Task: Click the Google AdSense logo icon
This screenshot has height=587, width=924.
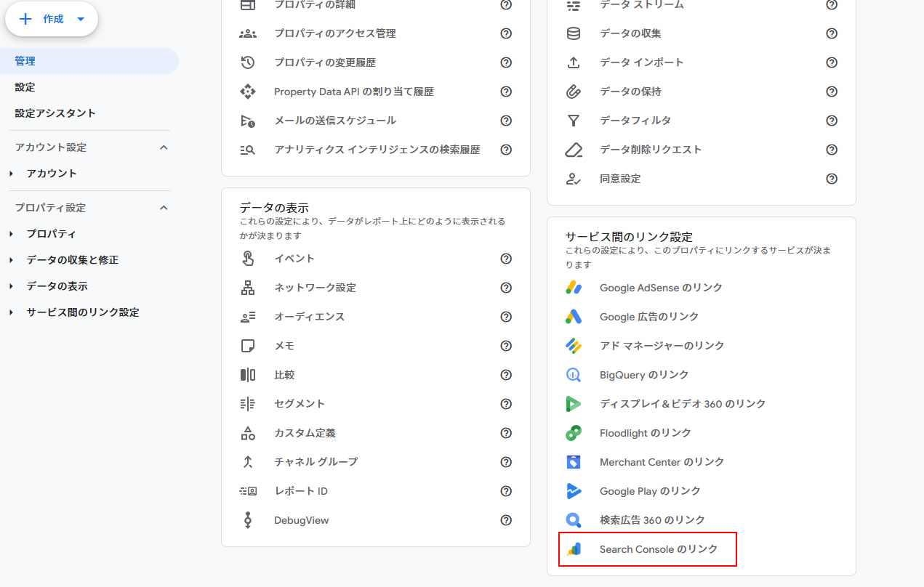Action: point(575,288)
